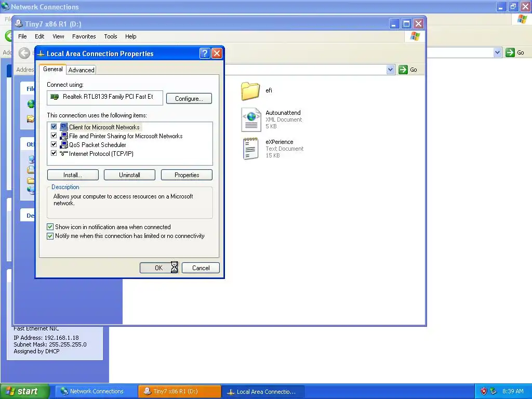Viewport: 532px width, 399px height.
Task: Click the Configure... button
Action: click(x=189, y=99)
